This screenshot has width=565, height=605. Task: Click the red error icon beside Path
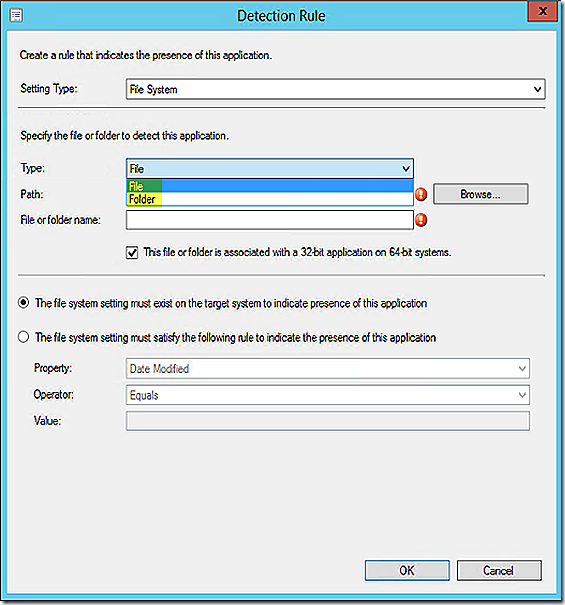click(x=421, y=194)
